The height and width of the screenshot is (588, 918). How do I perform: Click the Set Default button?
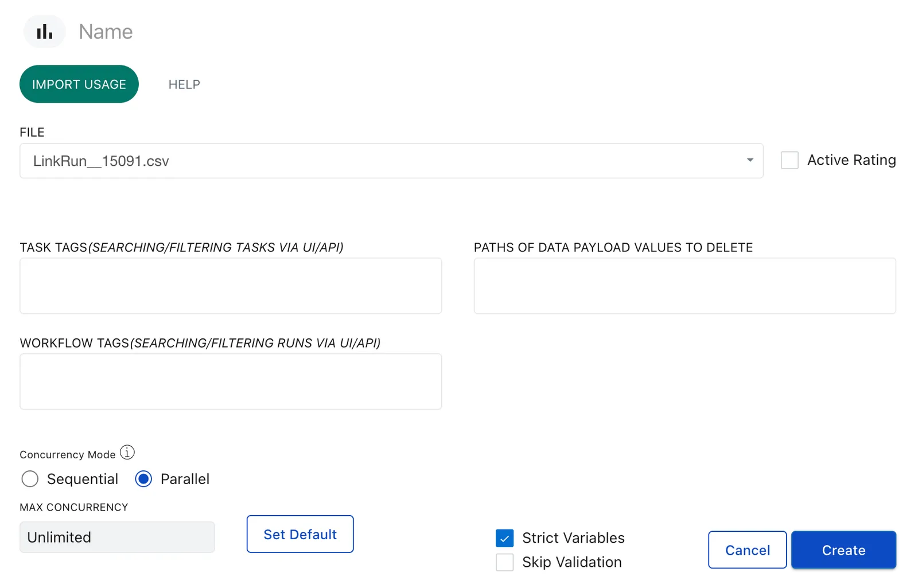pyautogui.click(x=300, y=534)
